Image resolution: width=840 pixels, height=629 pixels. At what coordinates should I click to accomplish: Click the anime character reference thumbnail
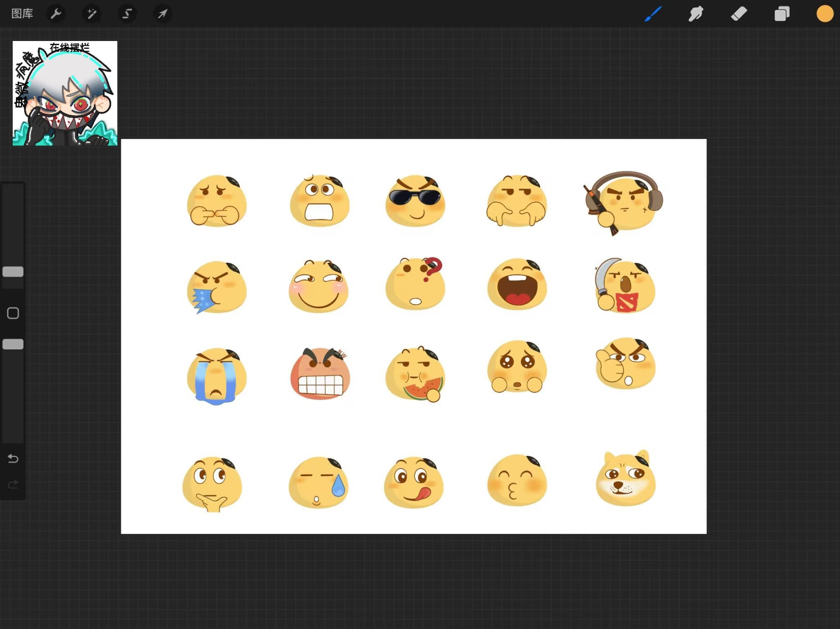(x=65, y=93)
